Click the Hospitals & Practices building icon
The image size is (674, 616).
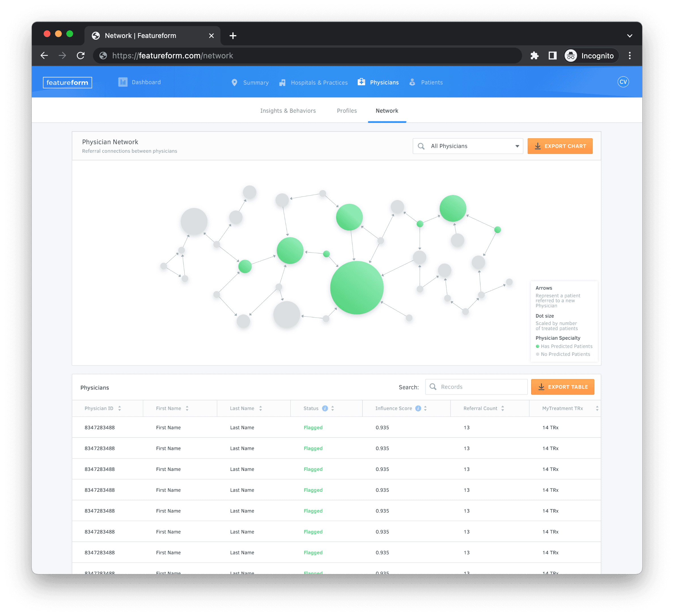pyautogui.click(x=283, y=82)
